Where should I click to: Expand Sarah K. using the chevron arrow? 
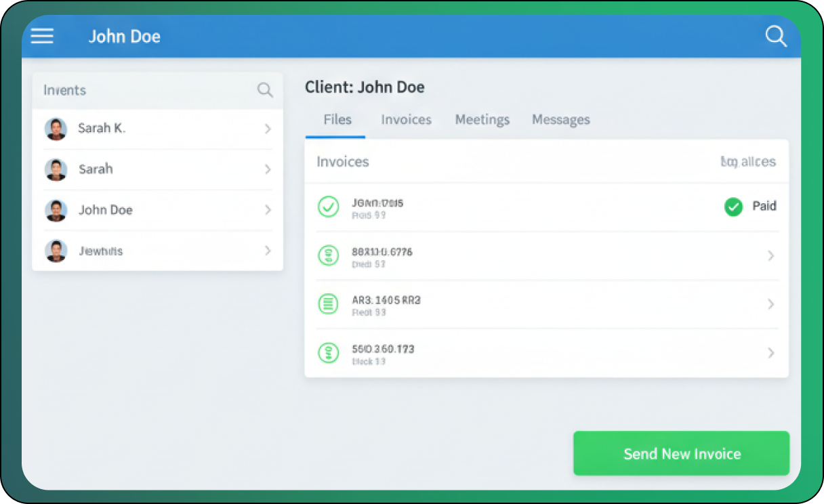tap(268, 129)
